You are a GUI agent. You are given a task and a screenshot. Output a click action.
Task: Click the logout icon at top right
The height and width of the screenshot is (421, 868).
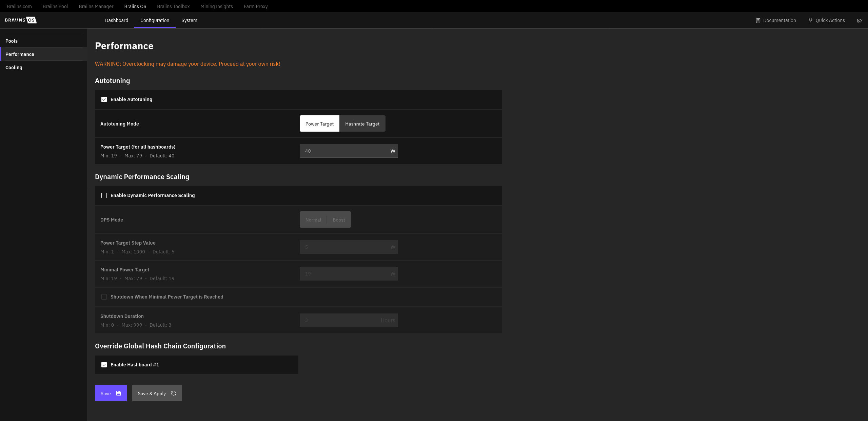point(859,21)
